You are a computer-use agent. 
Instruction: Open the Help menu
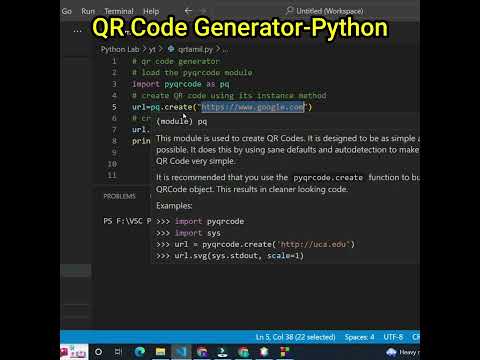[x=151, y=11]
